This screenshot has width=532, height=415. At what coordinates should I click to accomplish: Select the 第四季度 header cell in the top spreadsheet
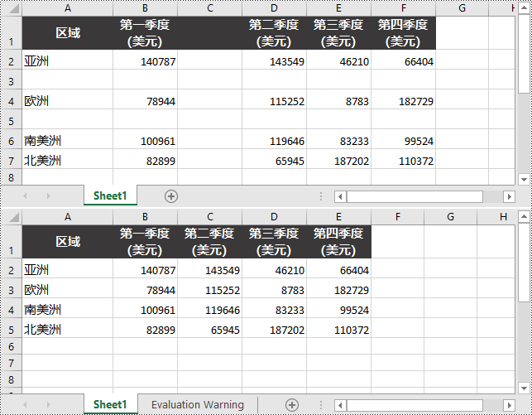[x=404, y=33]
